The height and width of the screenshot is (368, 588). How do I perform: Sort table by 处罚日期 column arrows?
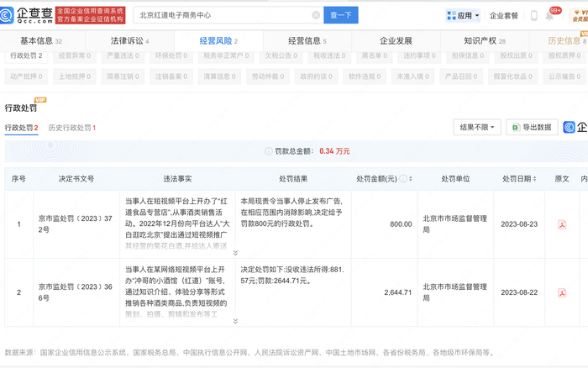click(534, 179)
